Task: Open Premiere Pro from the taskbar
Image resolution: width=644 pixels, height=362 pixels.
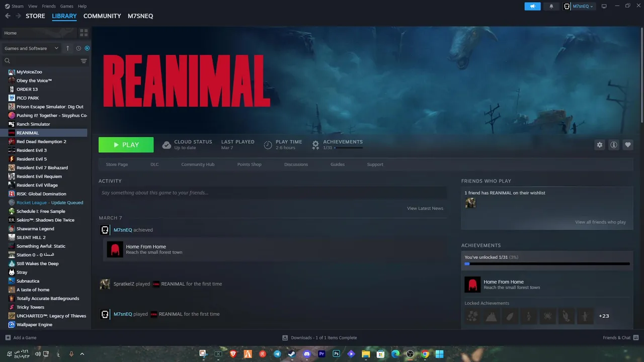Action: (321, 354)
